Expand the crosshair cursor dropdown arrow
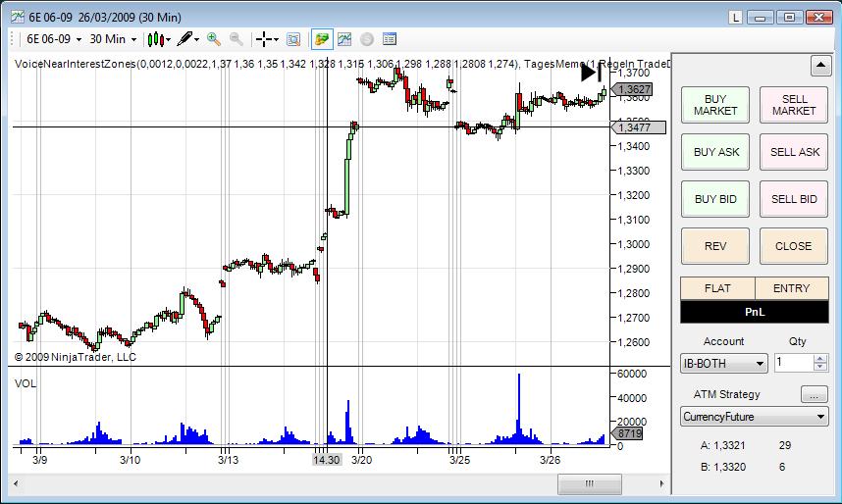The height and width of the screenshot is (504, 842). [x=276, y=40]
